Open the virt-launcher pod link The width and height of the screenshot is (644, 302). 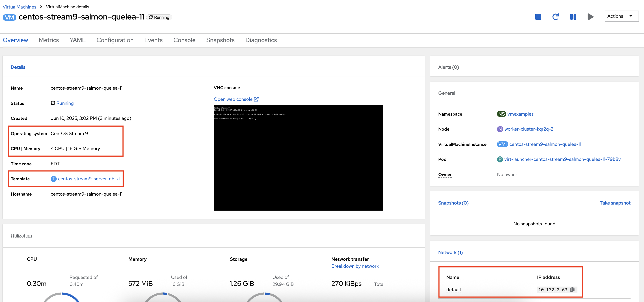tap(562, 159)
